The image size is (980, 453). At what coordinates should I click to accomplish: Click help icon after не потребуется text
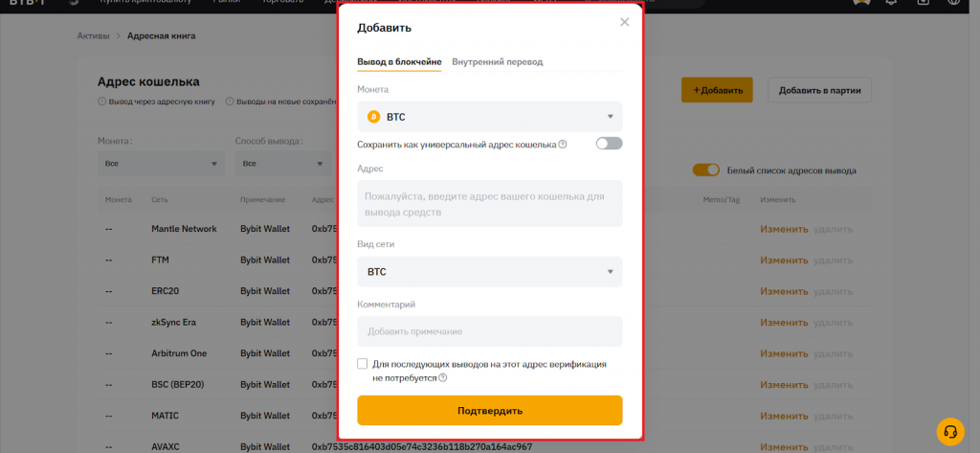443,378
